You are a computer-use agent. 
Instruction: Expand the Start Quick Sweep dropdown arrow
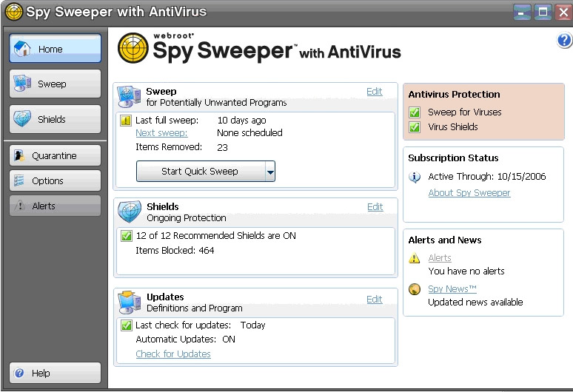[x=270, y=171]
